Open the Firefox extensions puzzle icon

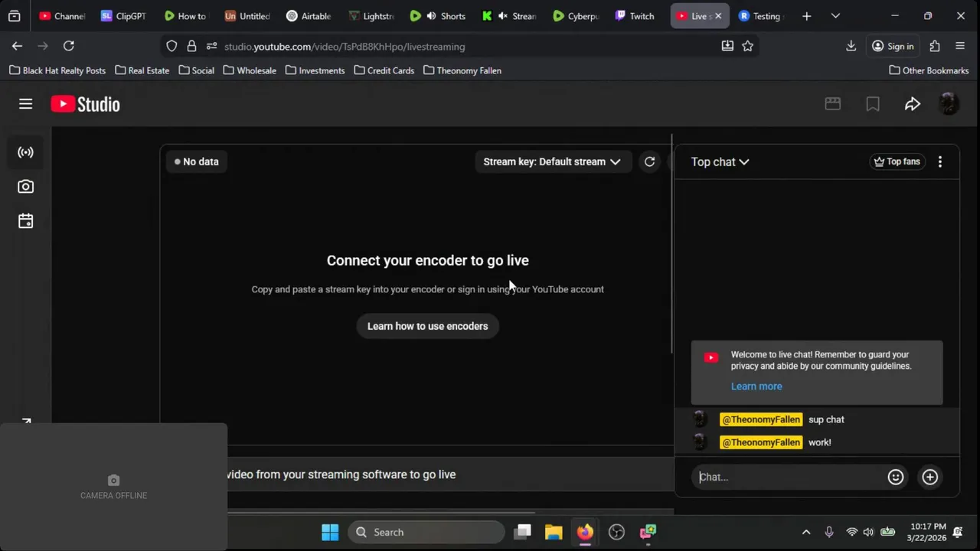tap(934, 46)
